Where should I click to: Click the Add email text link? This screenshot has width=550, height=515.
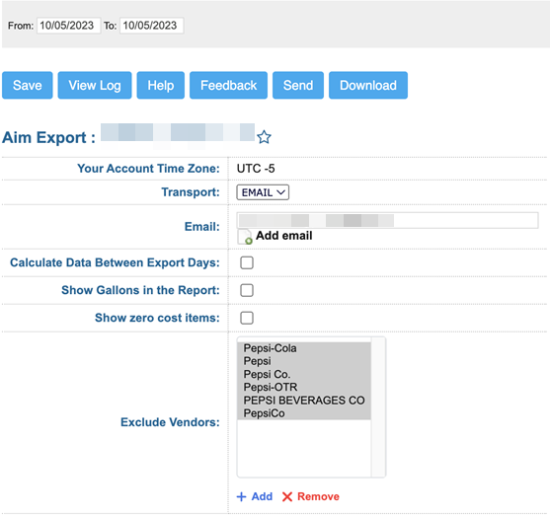[284, 235]
